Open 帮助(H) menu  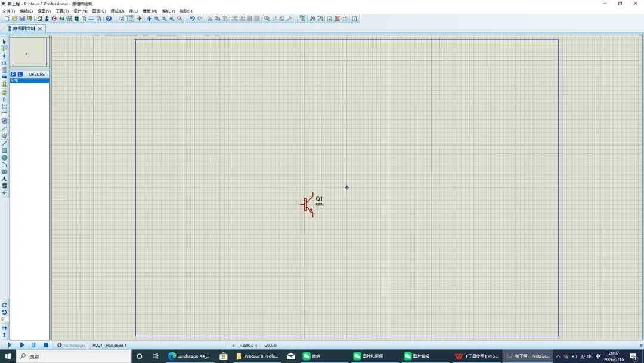click(187, 11)
